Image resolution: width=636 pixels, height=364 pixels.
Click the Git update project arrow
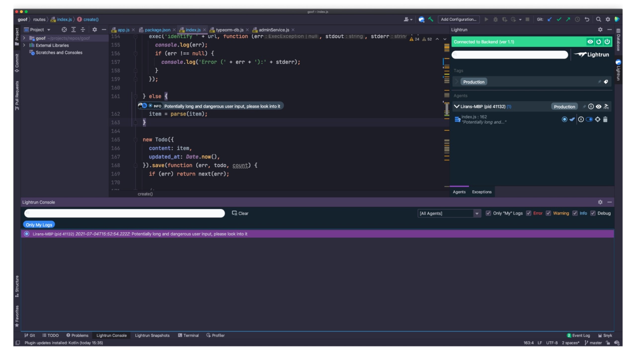point(549,19)
